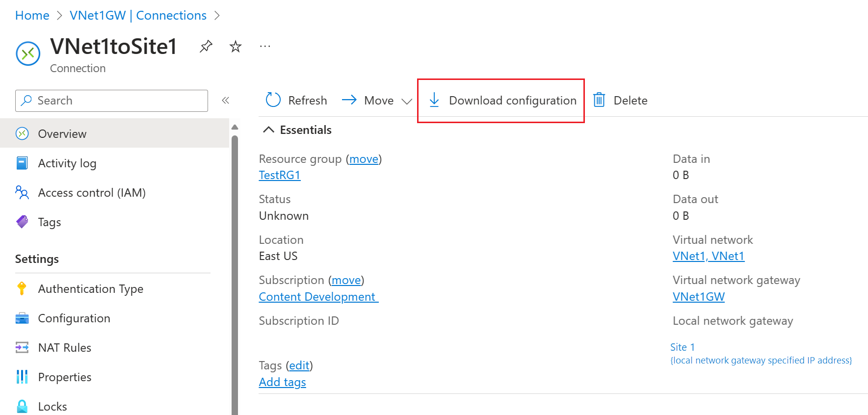Click move link next to Subscription
868x415 pixels.
point(346,280)
